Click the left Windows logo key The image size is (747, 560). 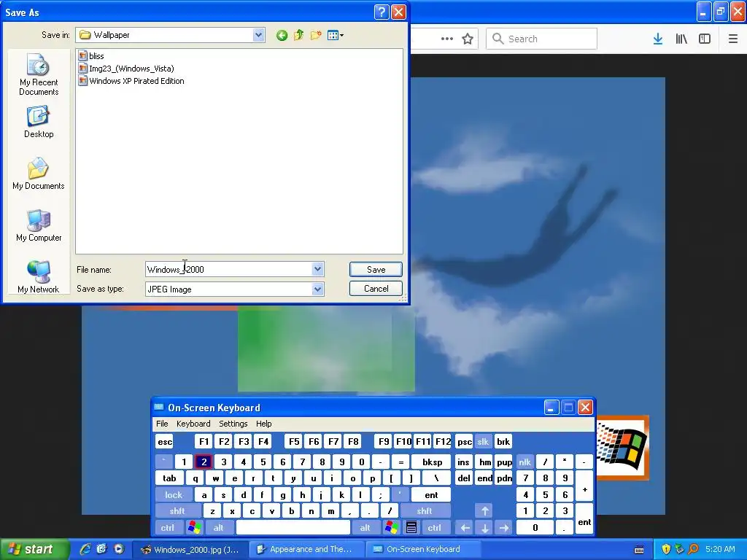[x=194, y=528]
